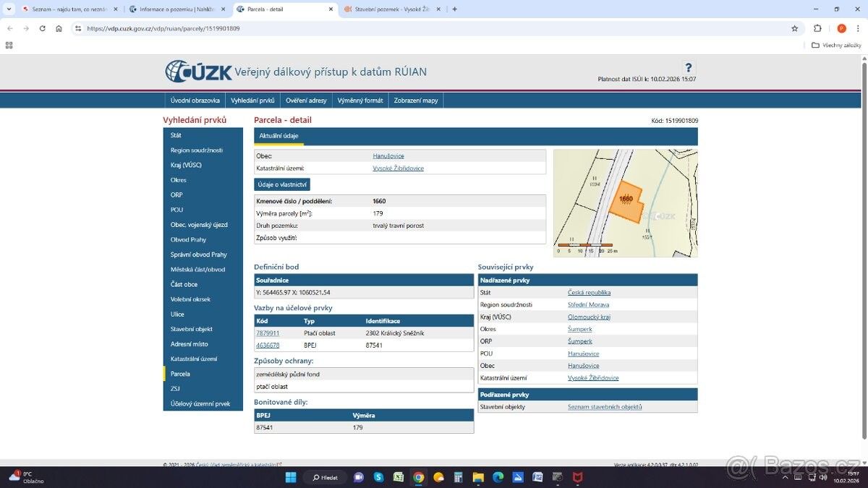This screenshot has width=868, height=488.
Task: Click the speaker icon in the system tray
Action: click(x=823, y=477)
